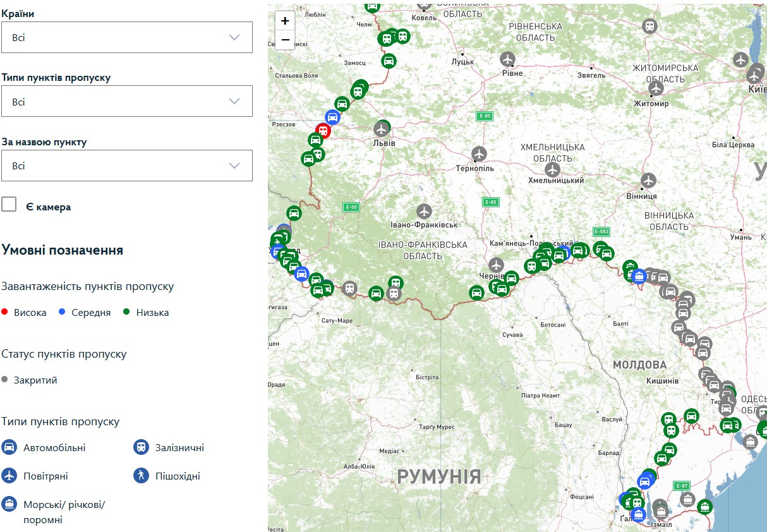This screenshot has height=532, width=767.
Task: Click the E-87 route sign
Action: [681, 485]
